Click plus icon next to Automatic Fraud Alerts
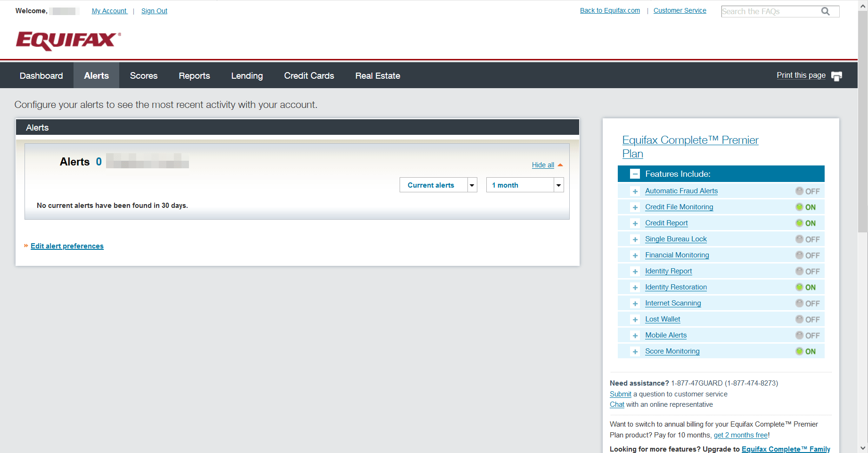868x453 pixels. [x=635, y=191]
